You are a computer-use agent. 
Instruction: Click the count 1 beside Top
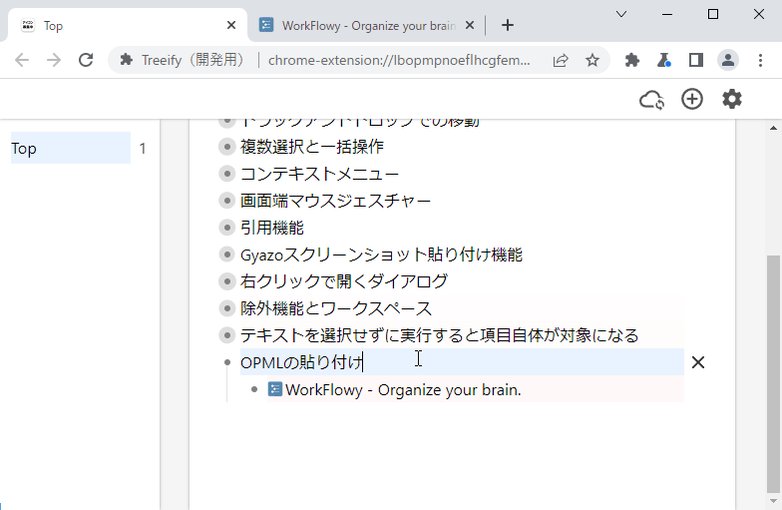click(x=143, y=149)
